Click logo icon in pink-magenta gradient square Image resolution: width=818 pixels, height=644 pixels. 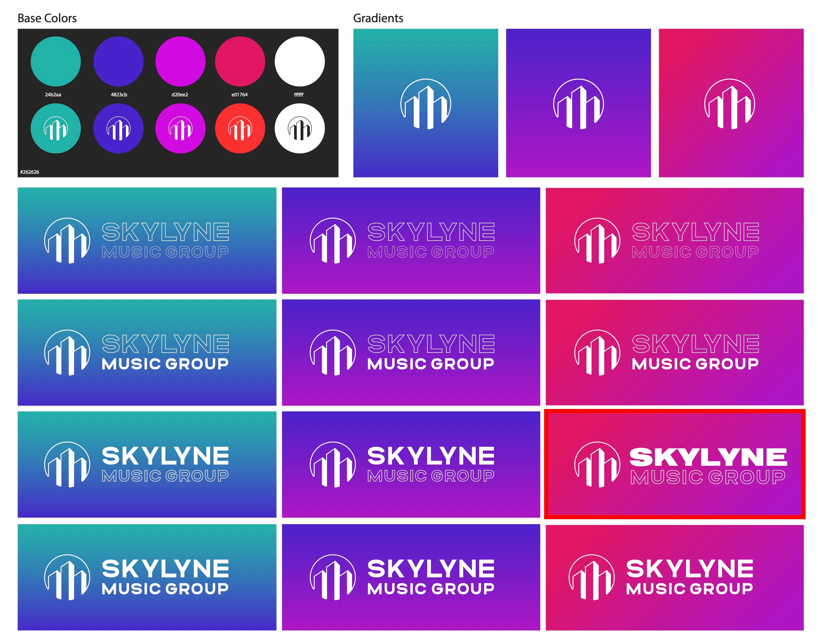729,104
